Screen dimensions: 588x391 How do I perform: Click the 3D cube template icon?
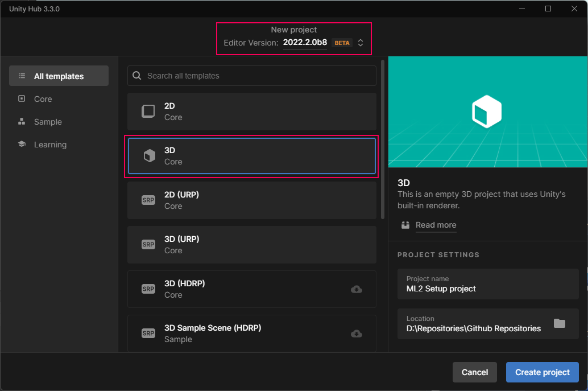point(149,156)
